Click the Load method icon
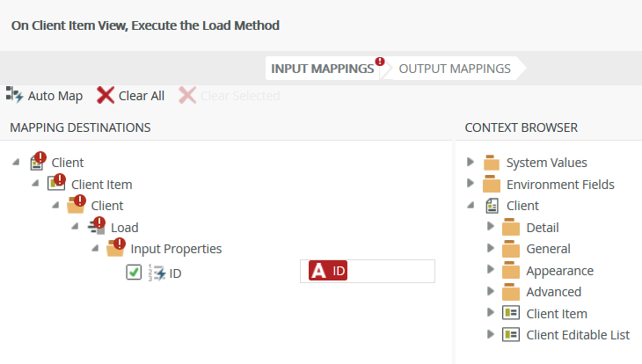The width and height of the screenshot is (642, 364). tap(97, 227)
